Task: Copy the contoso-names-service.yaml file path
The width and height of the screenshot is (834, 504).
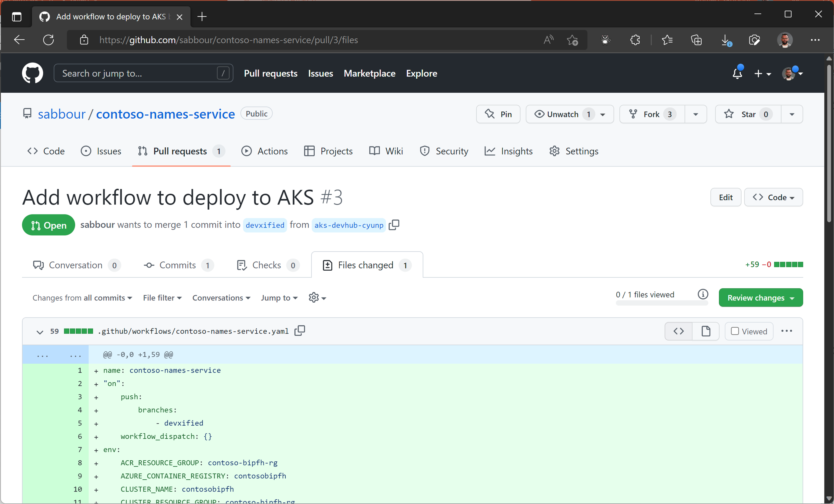Action: pyautogui.click(x=300, y=331)
